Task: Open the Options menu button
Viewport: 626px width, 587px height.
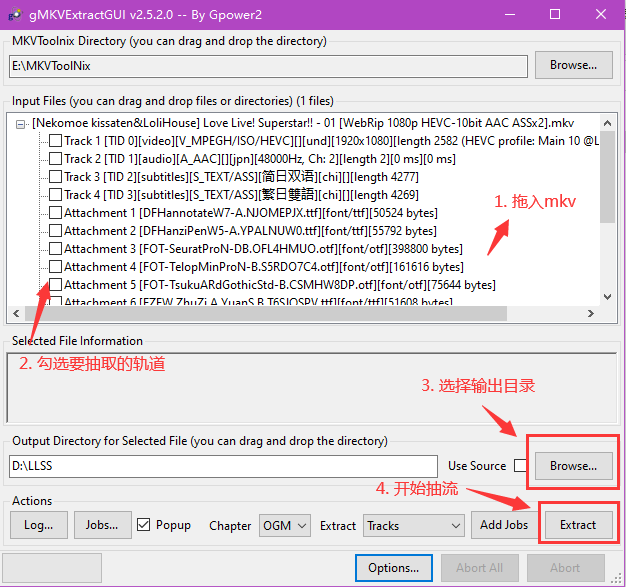Action: pos(393,568)
